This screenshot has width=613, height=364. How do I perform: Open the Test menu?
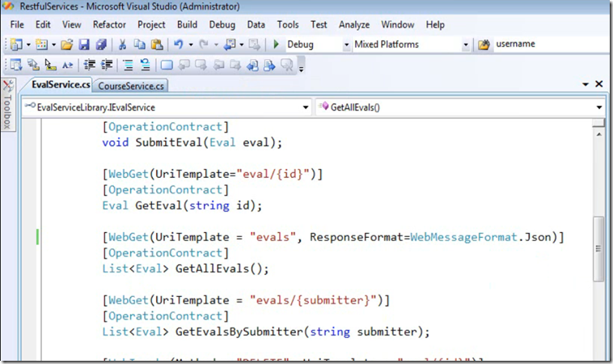(319, 24)
